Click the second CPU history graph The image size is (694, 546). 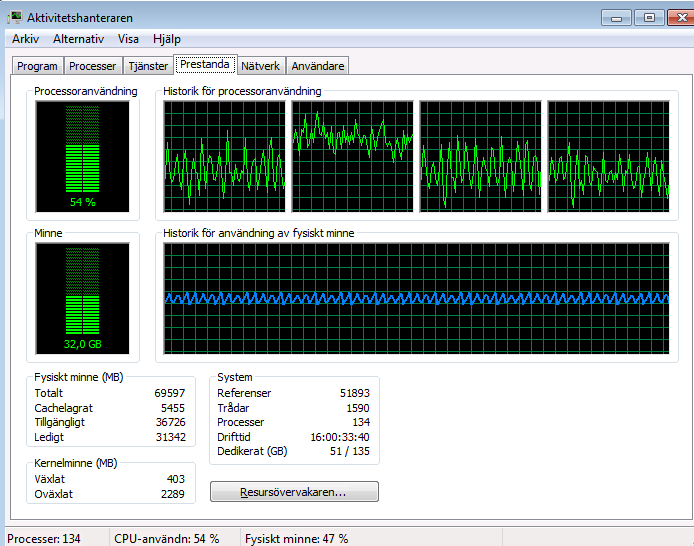point(352,155)
